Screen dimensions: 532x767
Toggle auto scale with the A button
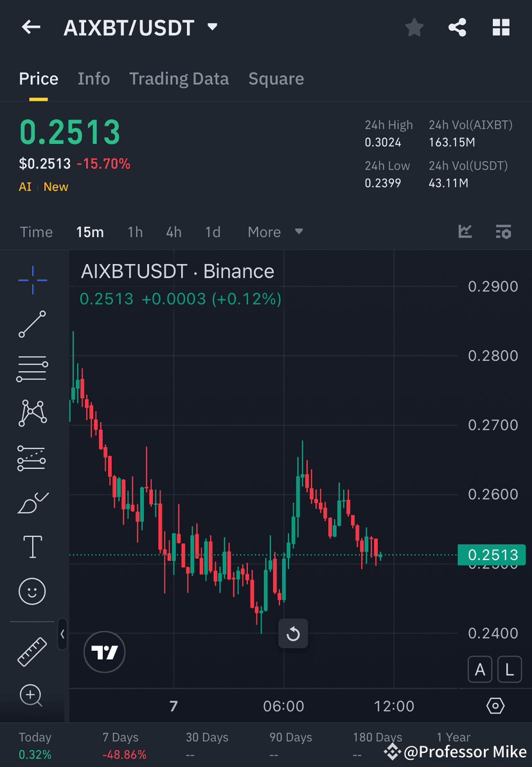[x=480, y=669]
